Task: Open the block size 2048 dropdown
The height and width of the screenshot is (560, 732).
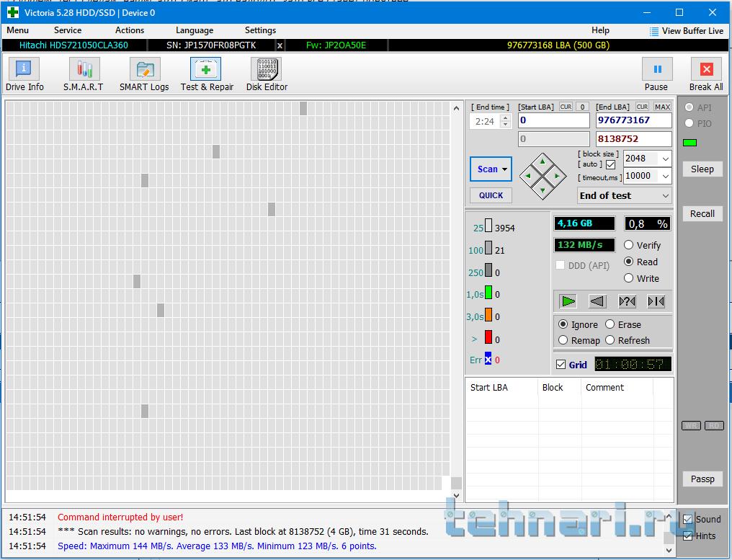Action: click(666, 159)
